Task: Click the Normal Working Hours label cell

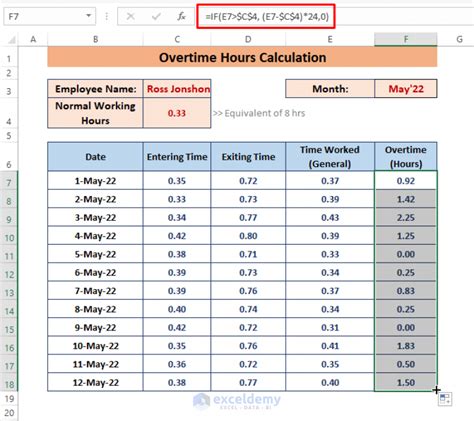Action: pos(95,113)
